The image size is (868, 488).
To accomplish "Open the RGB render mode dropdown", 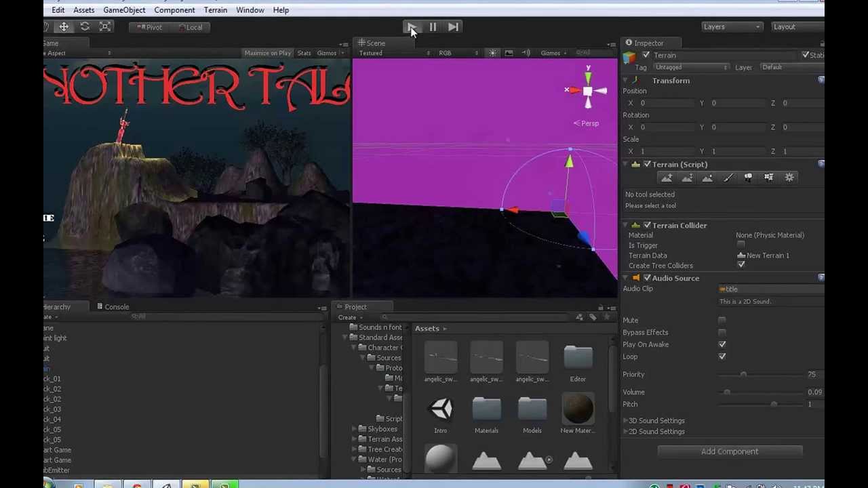I will point(458,53).
